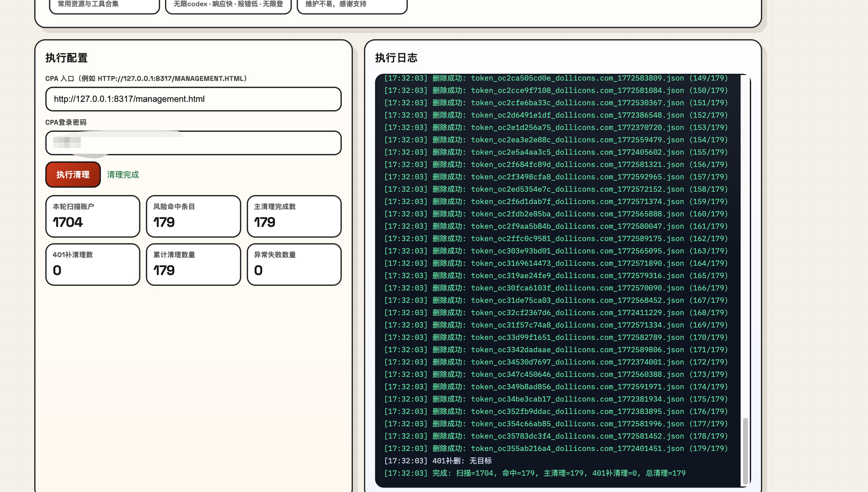Click the log entry numbered 150/179

coord(556,90)
